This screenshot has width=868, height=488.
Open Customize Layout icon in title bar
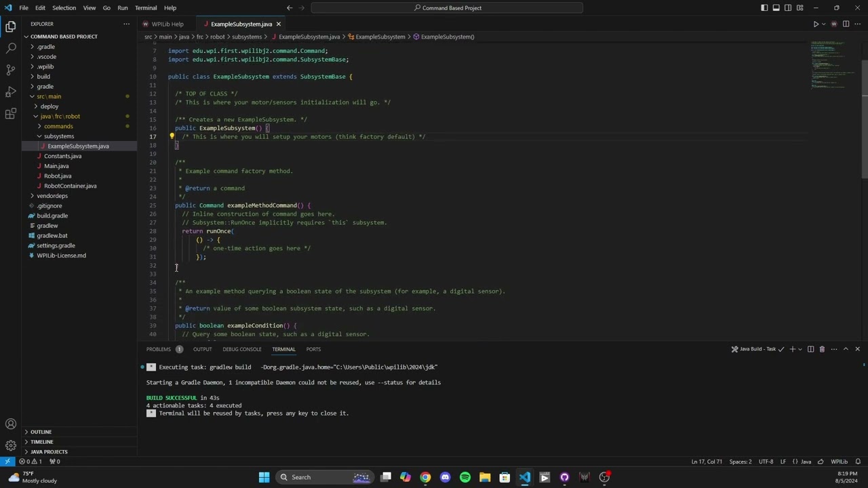pos(800,7)
